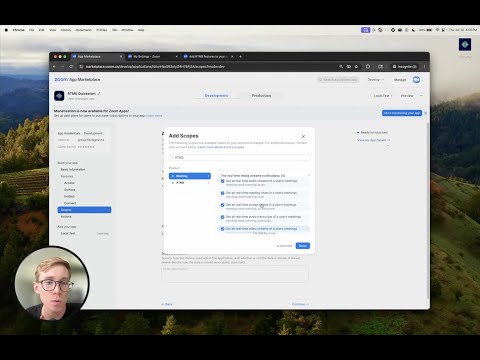Click the Zoom App Marketplace logo
The height and width of the screenshot is (360, 480).
pyautogui.click(x=77, y=79)
